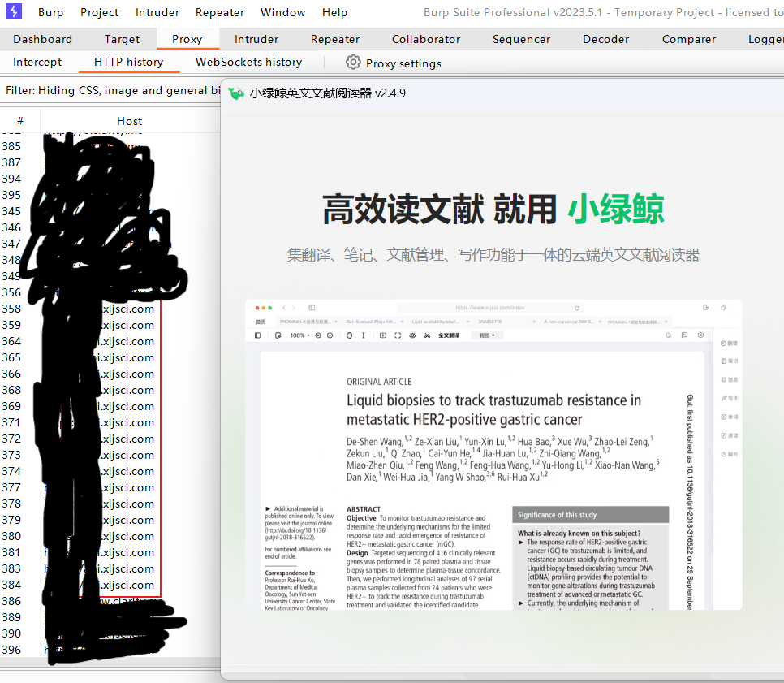Switch to the Dashboard tab
This screenshot has height=683, width=784.
pyautogui.click(x=42, y=39)
